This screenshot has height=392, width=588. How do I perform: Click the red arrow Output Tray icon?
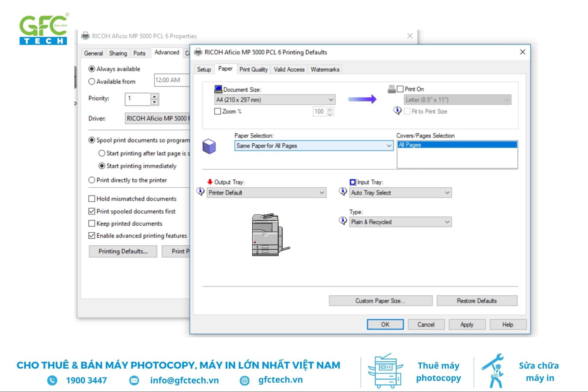[x=210, y=182]
